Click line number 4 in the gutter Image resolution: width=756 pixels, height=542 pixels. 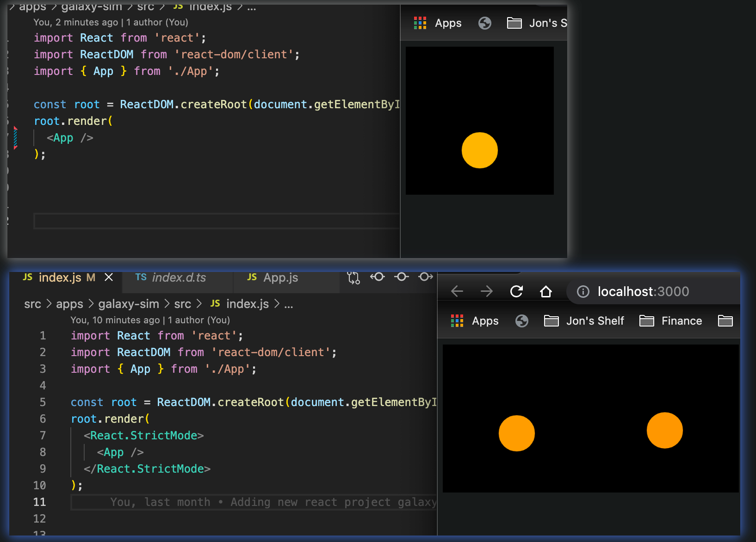(43, 386)
